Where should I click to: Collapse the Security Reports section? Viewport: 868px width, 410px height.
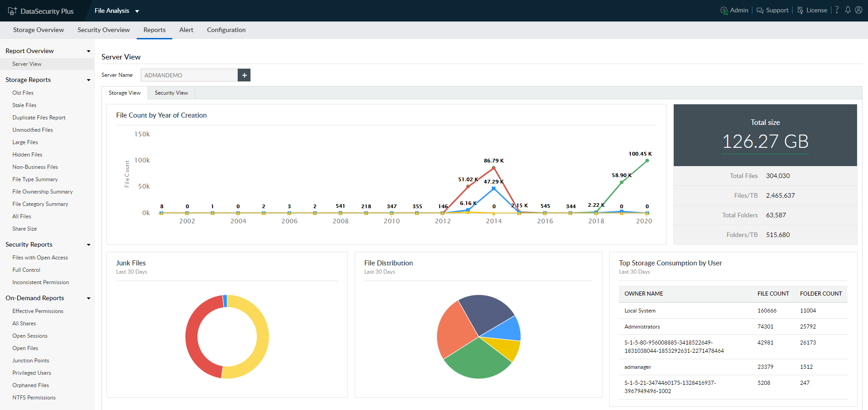[x=89, y=245]
